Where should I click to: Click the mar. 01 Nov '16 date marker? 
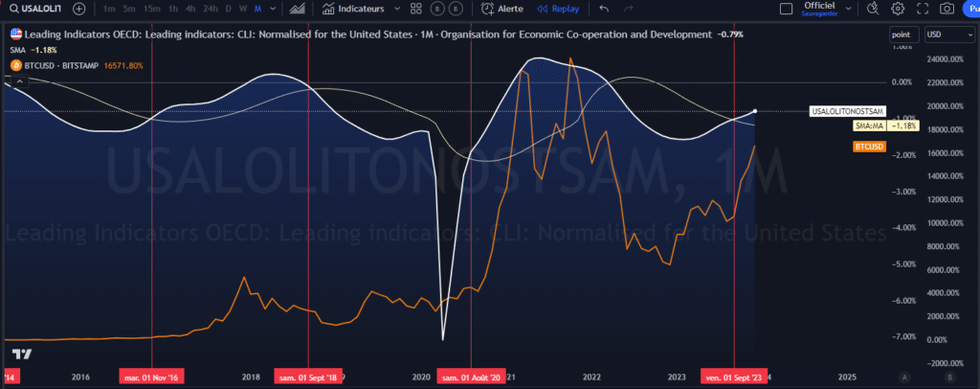click(152, 378)
